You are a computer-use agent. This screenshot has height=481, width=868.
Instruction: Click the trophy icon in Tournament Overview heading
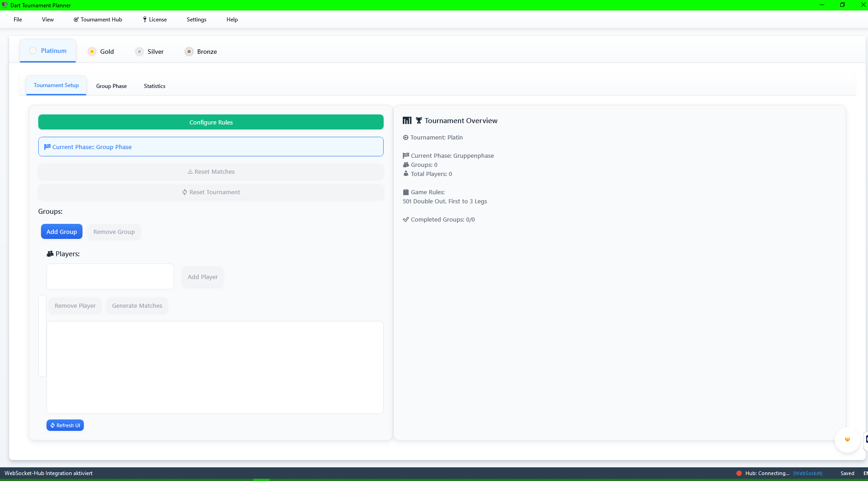pos(419,120)
